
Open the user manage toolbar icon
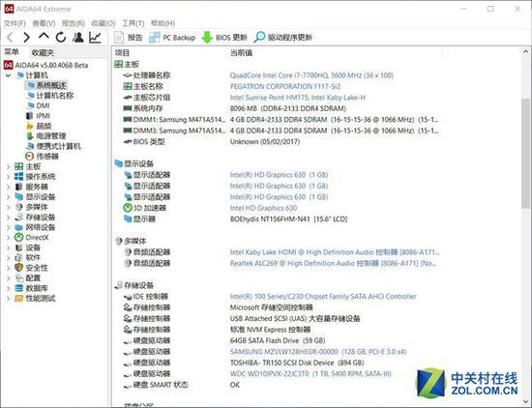pyautogui.click(x=78, y=37)
